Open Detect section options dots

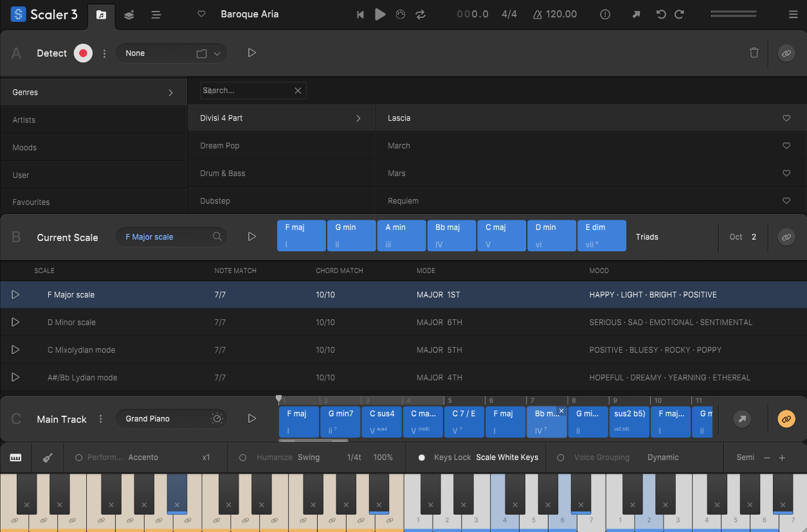pyautogui.click(x=105, y=53)
